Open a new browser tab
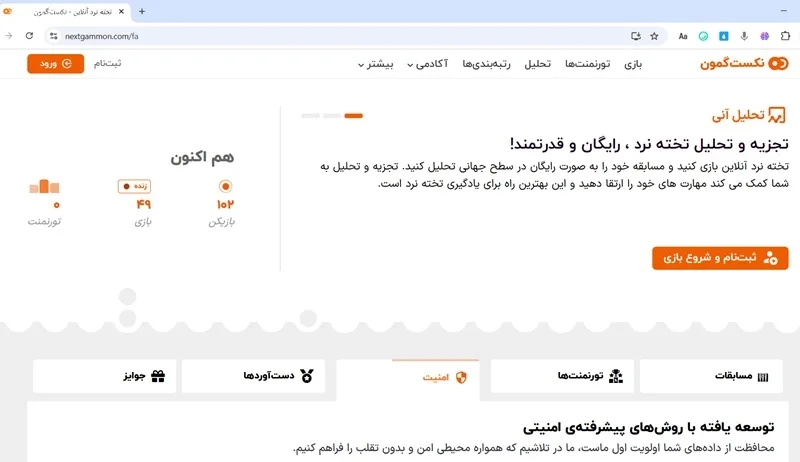This screenshot has height=462, width=800. click(142, 11)
